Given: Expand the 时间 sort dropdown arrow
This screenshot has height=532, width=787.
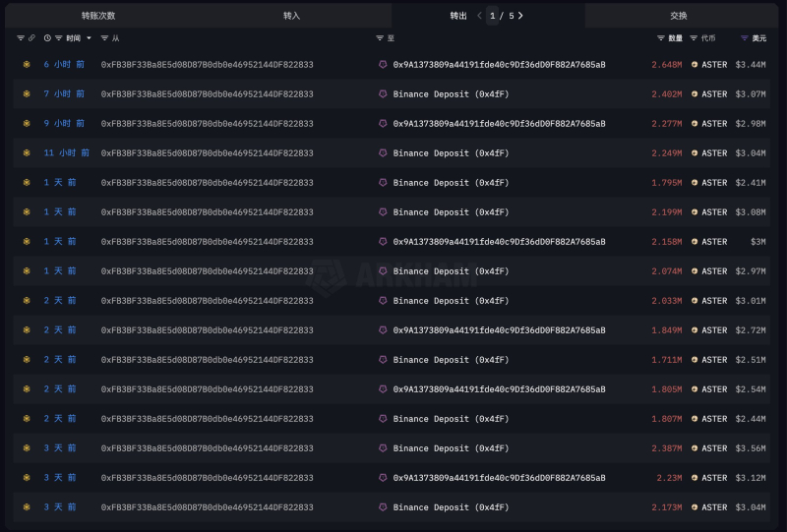Looking at the screenshot, I should pyautogui.click(x=90, y=38).
